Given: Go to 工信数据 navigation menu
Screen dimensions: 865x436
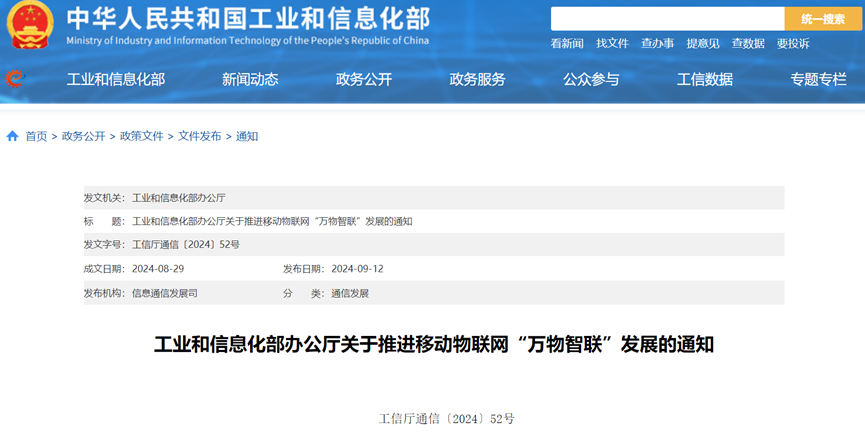Looking at the screenshot, I should coord(705,80).
